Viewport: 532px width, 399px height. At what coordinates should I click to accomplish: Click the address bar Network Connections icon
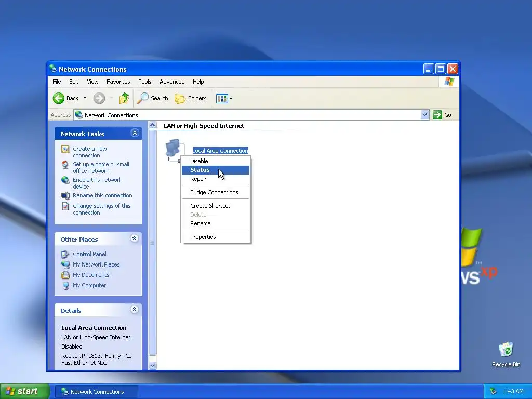pos(79,115)
